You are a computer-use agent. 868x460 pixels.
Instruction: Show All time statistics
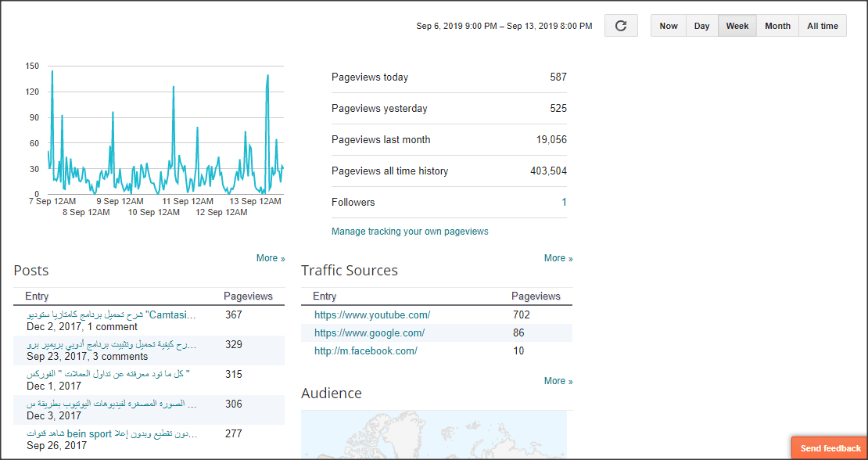[x=823, y=26]
